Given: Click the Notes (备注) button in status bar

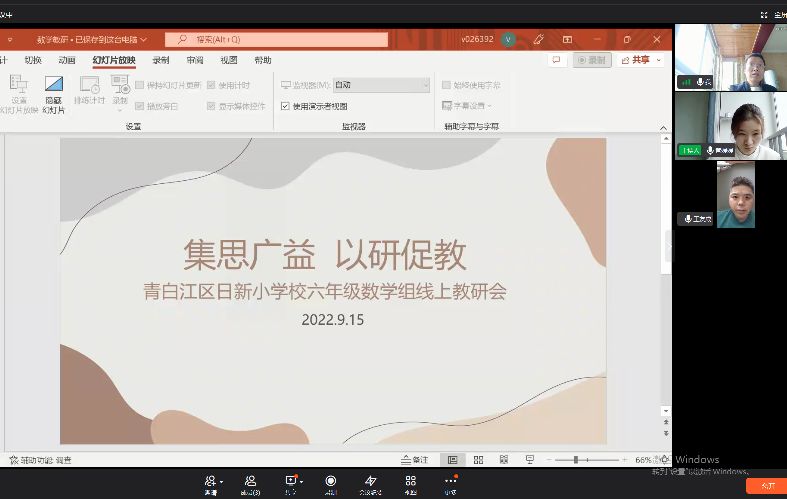Looking at the screenshot, I should tap(414, 460).
